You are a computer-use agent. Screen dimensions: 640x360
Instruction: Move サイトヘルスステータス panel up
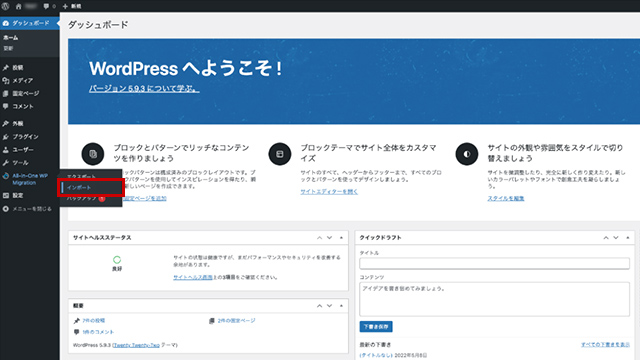(x=320, y=238)
